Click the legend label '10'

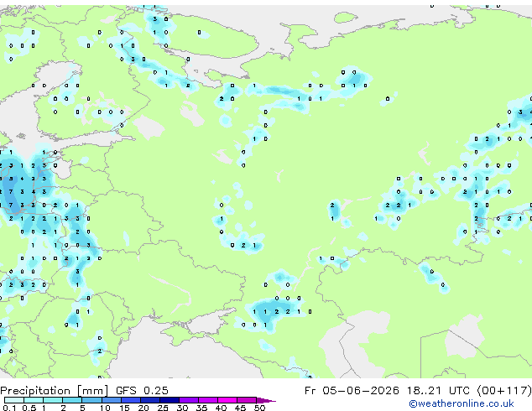[x=105, y=408]
